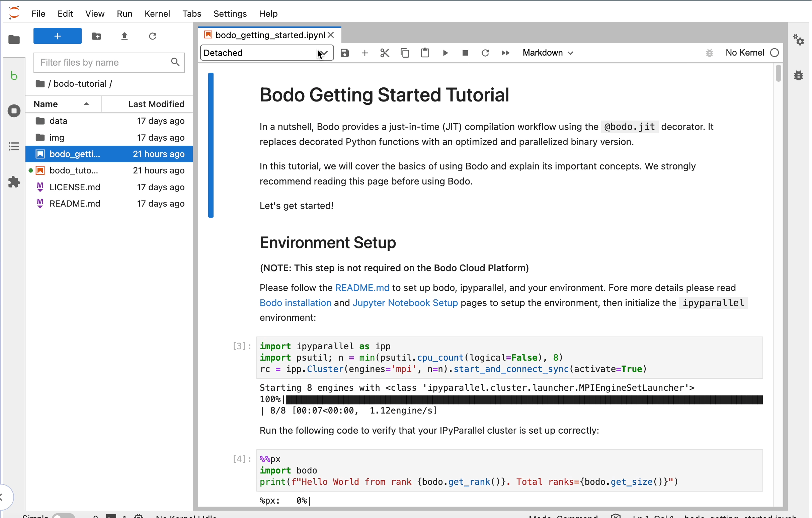The height and width of the screenshot is (518, 812).
Task: Click the copy selected cells icon
Action: coord(405,53)
